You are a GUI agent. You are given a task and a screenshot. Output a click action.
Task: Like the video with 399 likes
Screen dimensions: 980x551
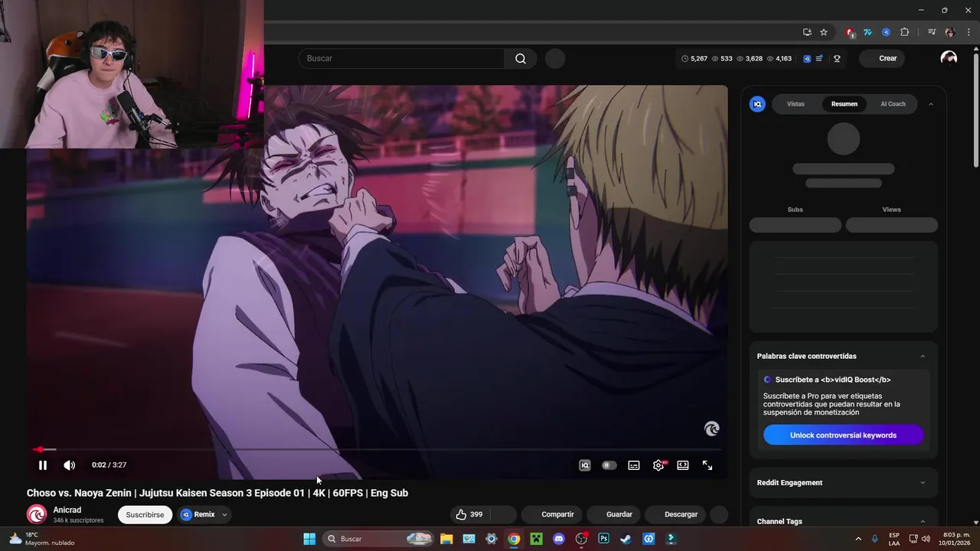coord(469,514)
